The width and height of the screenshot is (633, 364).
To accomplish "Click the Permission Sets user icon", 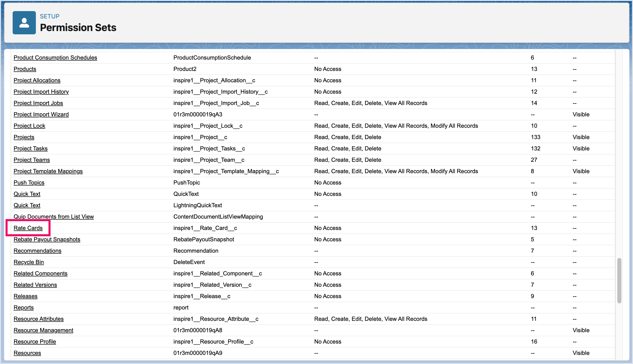I will tap(24, 23).
